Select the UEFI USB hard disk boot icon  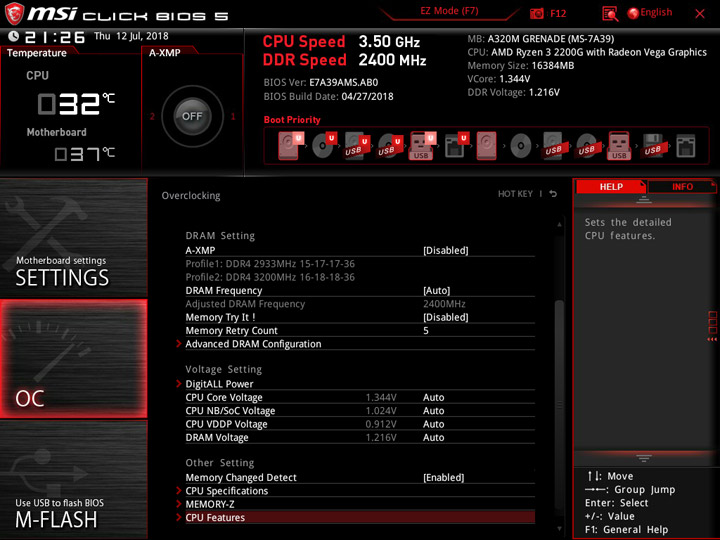click(357, 146)
